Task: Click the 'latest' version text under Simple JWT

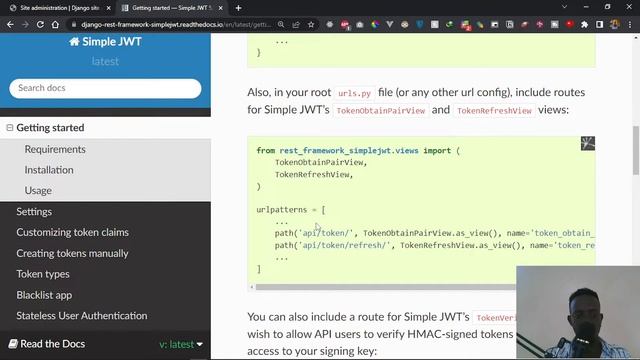Action: [105, 61]
